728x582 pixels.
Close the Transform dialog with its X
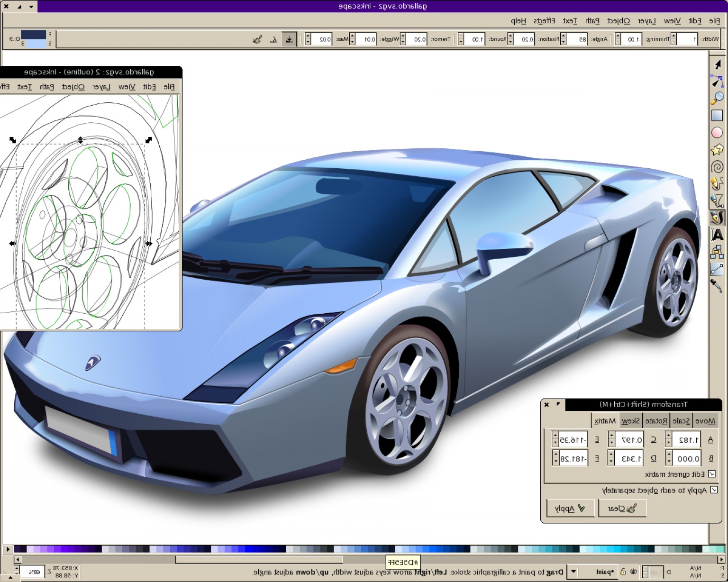click(x=546, y=404)
